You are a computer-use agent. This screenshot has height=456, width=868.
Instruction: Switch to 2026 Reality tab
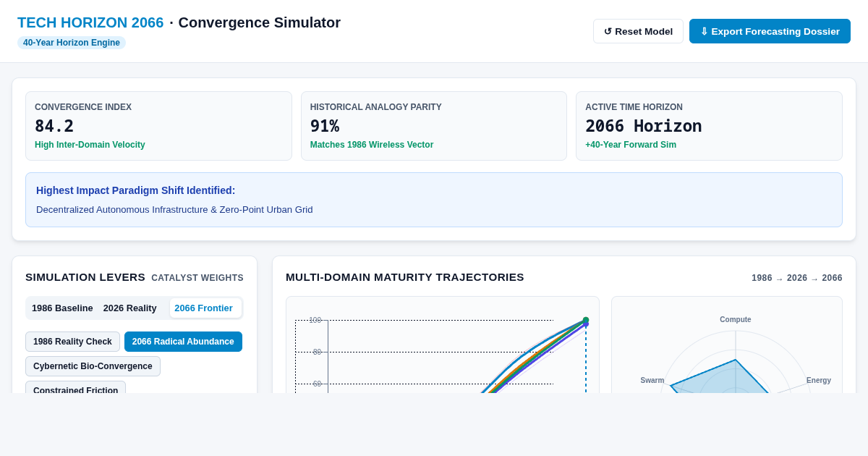pos(130,308)
